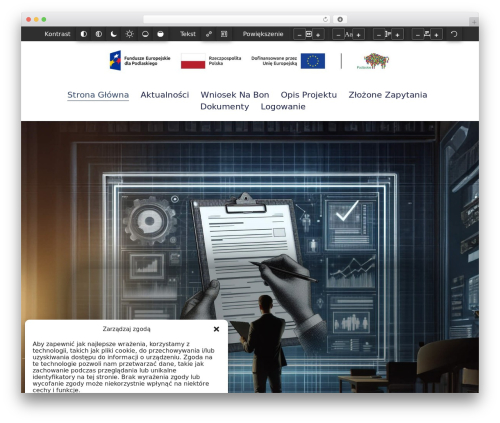The height and width of the screenshot is (423, 500).
Task: Open the Strona Główna menu item
Action: (98, 95)
